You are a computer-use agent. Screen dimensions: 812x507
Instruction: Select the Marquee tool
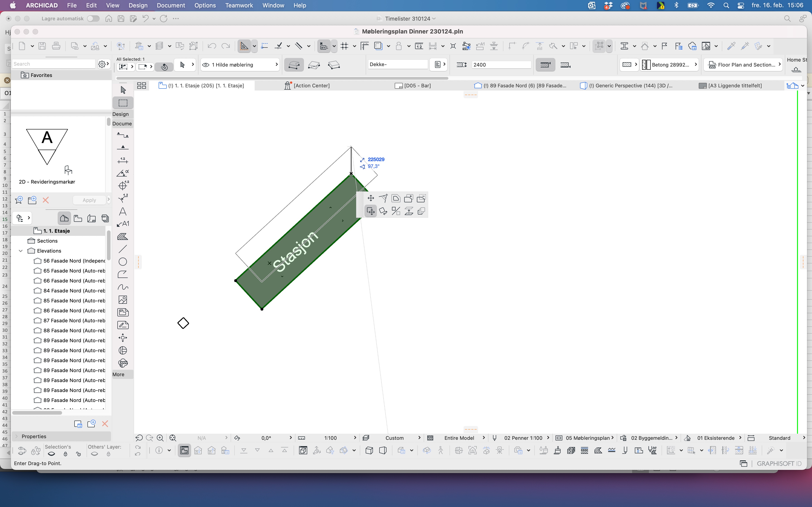(x=123, y=103)
